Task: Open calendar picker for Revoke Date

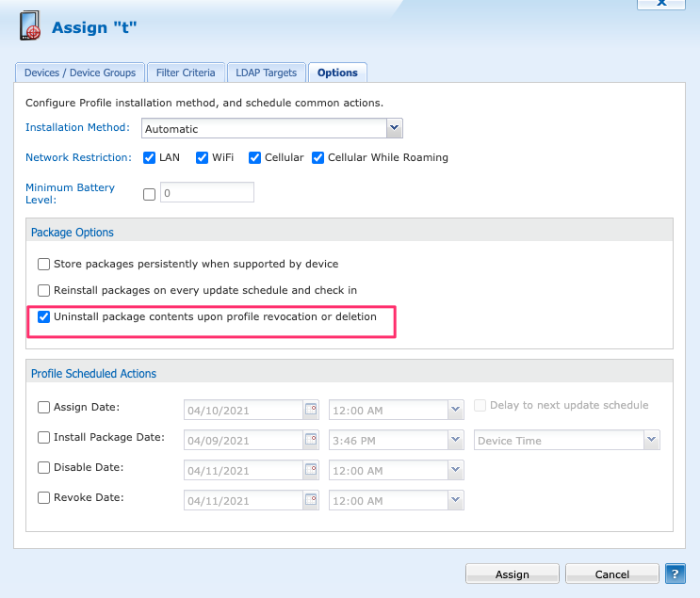Action: click(311, 500)
